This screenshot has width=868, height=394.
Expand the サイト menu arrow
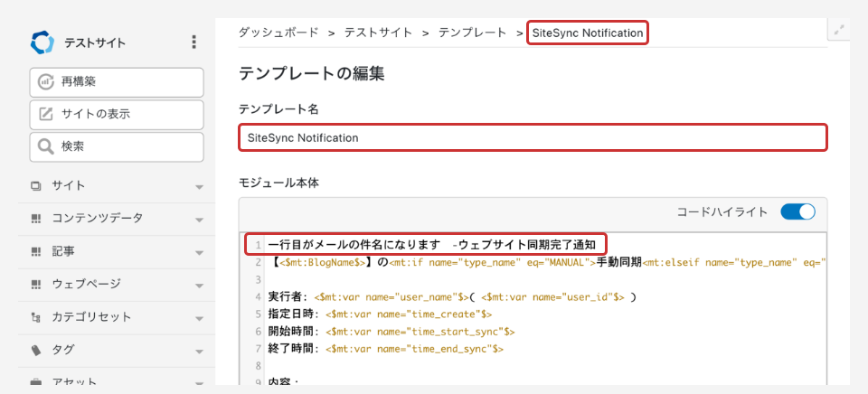[199, 187]
